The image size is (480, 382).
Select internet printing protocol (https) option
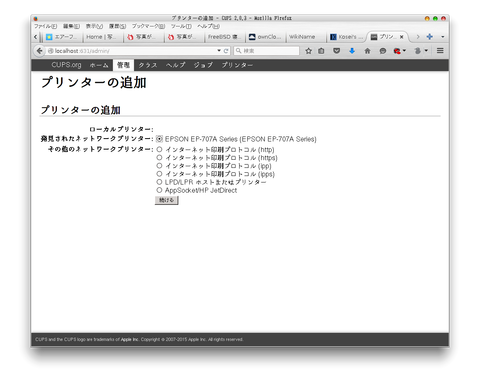click(x=159, y=157)
